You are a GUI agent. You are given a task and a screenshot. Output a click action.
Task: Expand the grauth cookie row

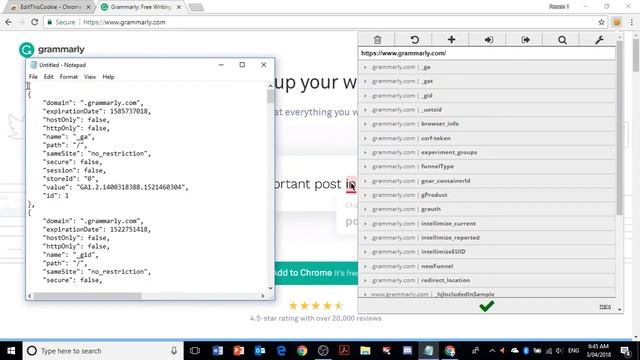click(487, 209)
